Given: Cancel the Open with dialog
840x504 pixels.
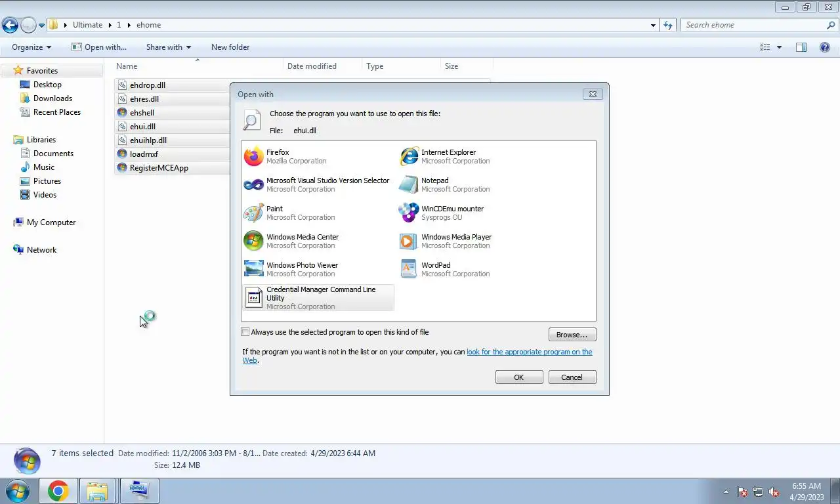Looking at the screenshot, I should click(572, 377).
